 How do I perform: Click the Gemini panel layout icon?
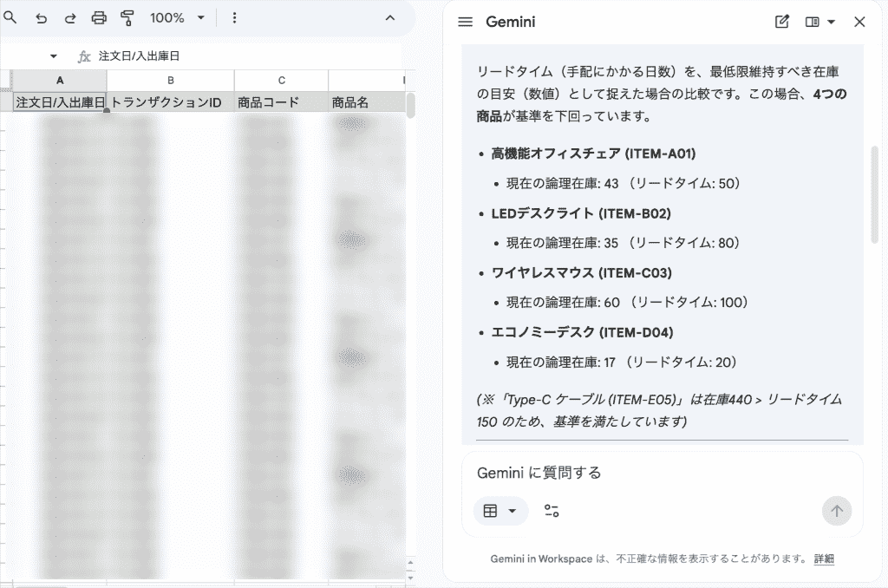(x=812, y=22)
